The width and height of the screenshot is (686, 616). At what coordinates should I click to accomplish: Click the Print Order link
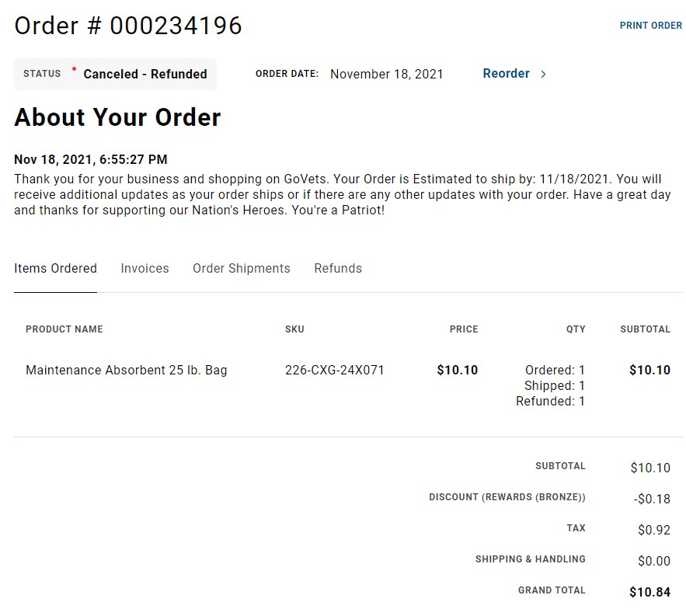point(650,26)
